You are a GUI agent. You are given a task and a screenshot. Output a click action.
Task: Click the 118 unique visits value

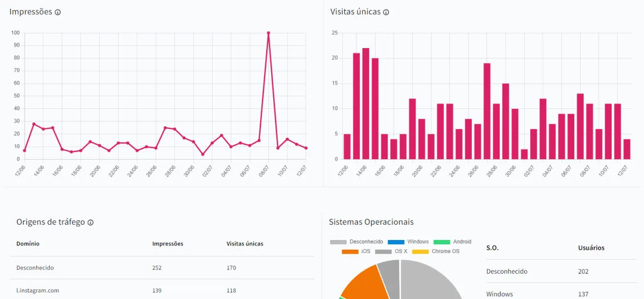[x=231, y=290]
